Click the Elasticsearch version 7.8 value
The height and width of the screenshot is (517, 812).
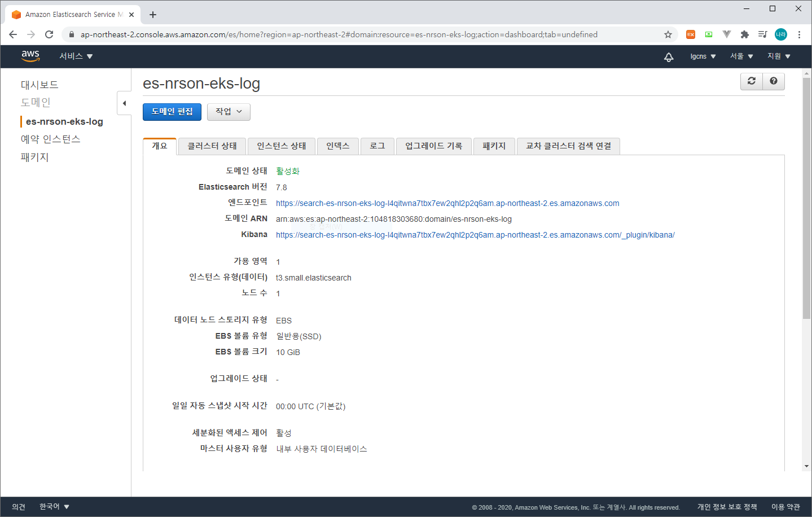pos(282,187)
